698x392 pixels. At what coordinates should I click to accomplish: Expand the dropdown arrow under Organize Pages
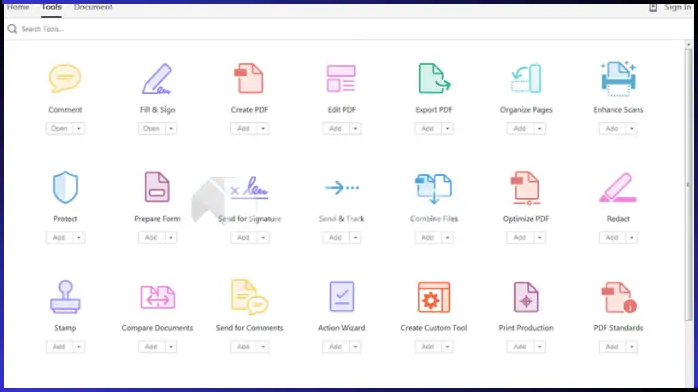[540, 129]
